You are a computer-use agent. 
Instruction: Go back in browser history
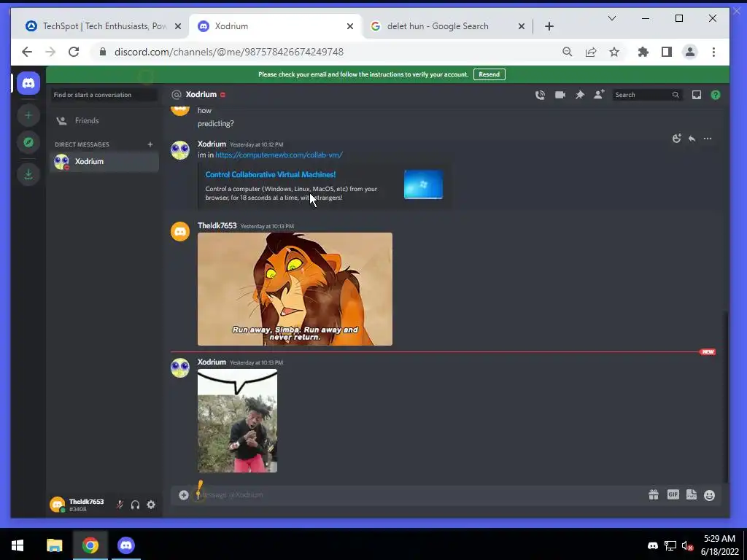tap(27, 52)
